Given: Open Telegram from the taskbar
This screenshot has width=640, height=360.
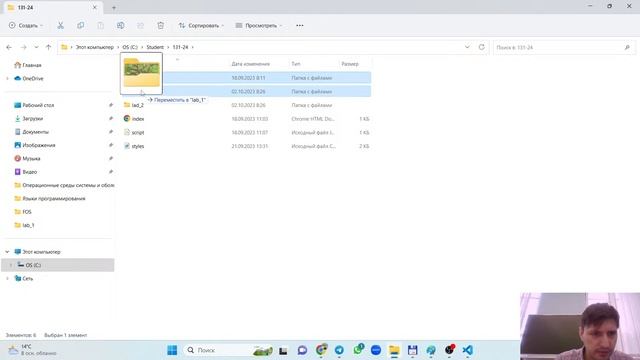Looking at the screenshot, I should (339, 350).
